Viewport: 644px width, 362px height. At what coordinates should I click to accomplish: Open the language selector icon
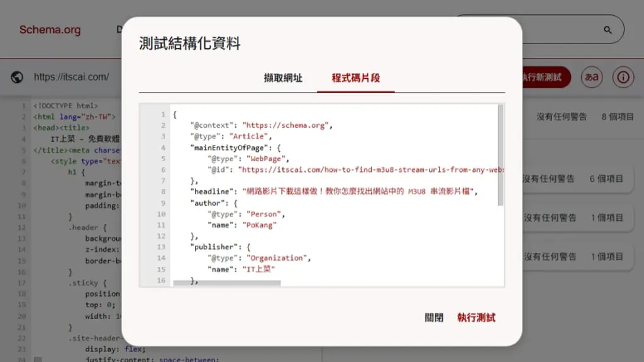point(591,77)
